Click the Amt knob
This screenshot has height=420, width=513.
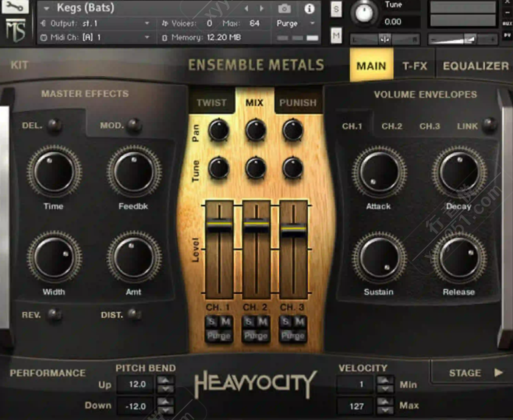(x=134, y=257)
